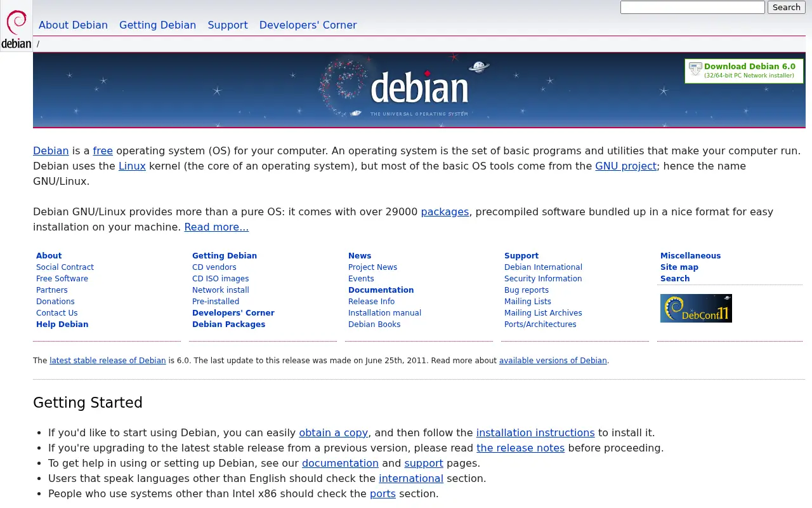Open the Project News link
Image resolution: width=812 pixels, height=508 pixels.
373,267
